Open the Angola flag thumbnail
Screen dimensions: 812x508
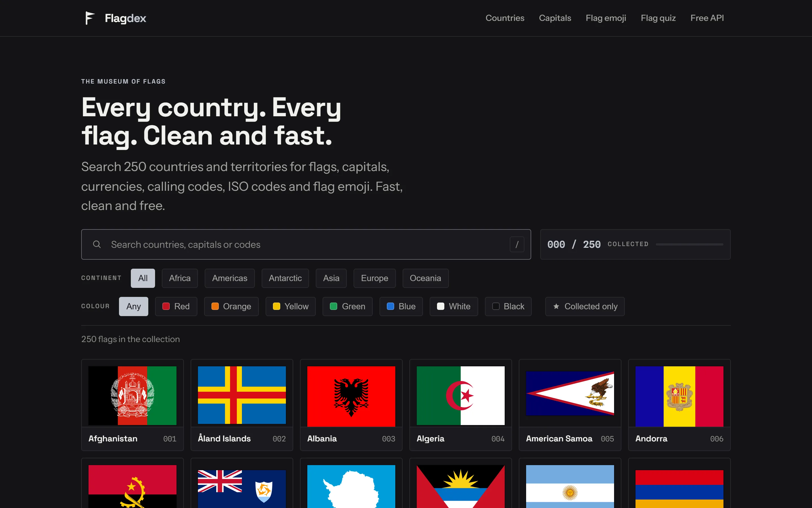point(132,486)
